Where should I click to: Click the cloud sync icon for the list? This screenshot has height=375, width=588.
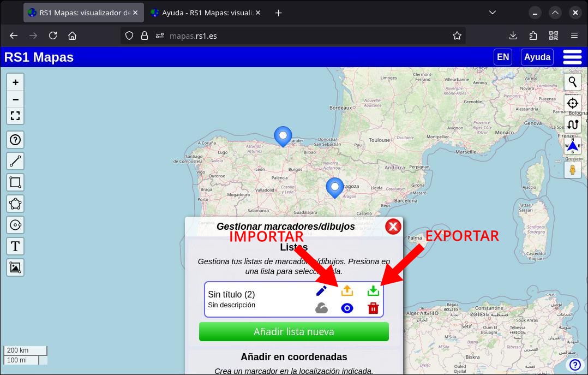[x=321, y=308]
